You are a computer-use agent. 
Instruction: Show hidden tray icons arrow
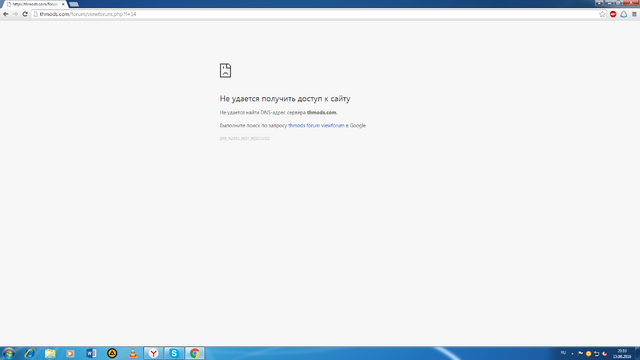572,353
